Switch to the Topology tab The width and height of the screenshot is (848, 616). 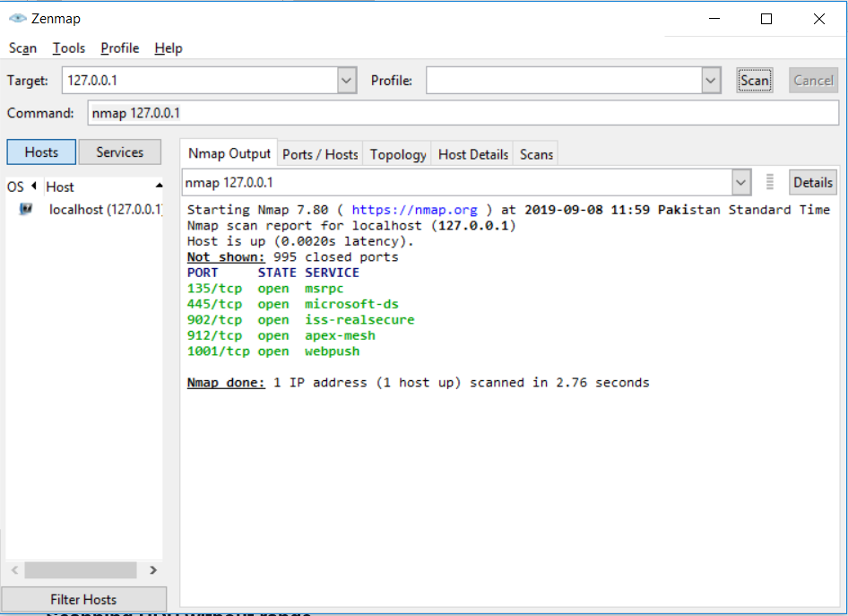(x=397, y=153)
